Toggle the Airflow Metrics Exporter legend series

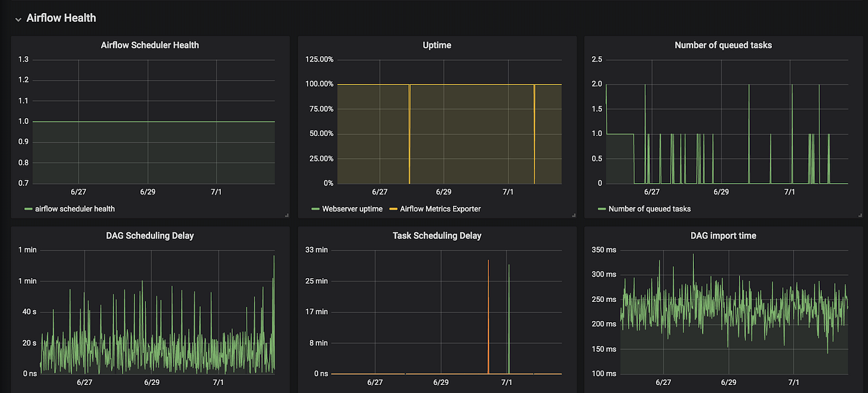(440, 209)
